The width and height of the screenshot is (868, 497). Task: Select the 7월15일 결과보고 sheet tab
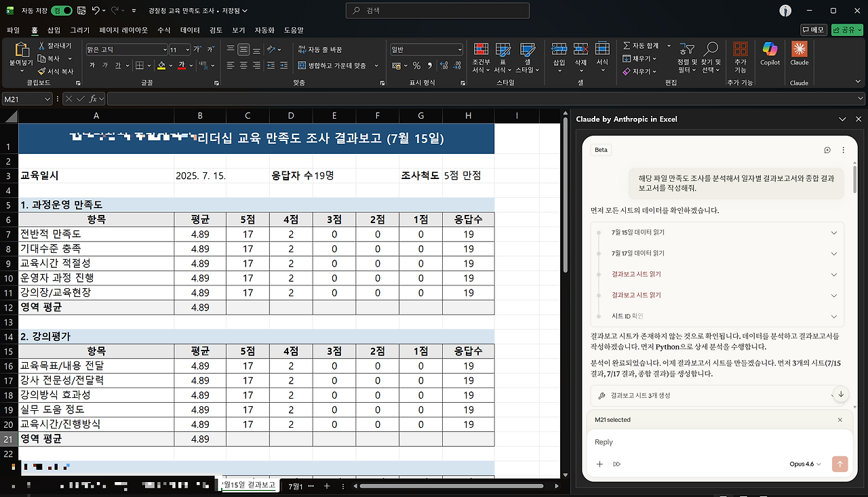point(249,485)
